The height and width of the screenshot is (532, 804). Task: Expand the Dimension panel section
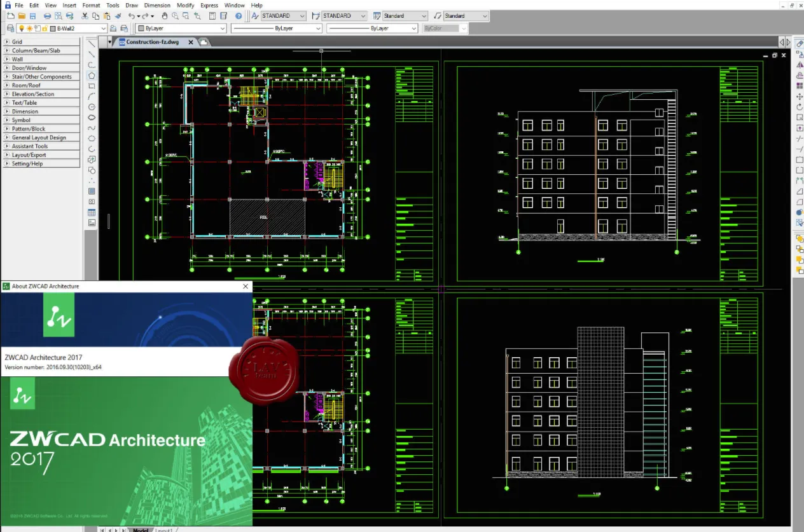pyautogui.click(x=42, y=111)
